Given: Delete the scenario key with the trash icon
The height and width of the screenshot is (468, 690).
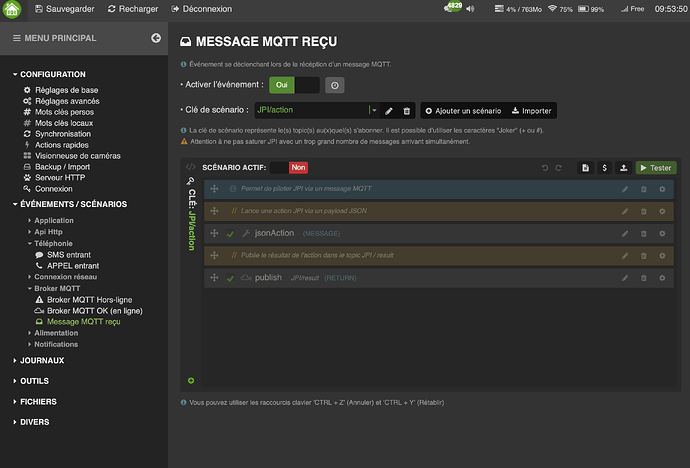Looking at the screenshot, I should pos(406,110).
